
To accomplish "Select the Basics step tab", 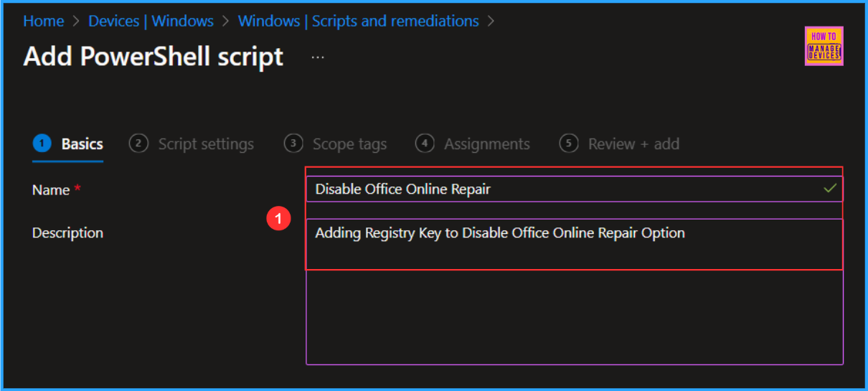I will click(x=68, y=144).
